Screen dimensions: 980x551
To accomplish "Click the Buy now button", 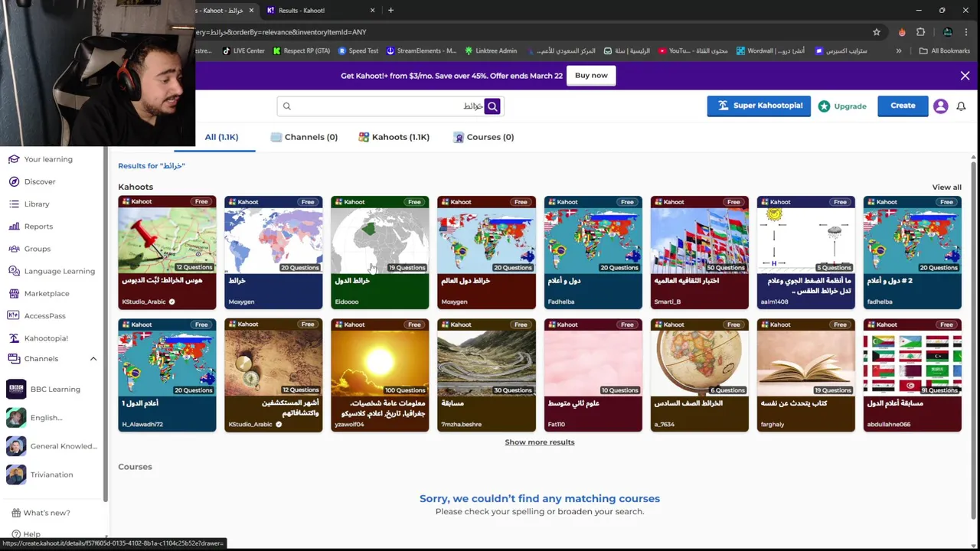I will coord(591,76).
